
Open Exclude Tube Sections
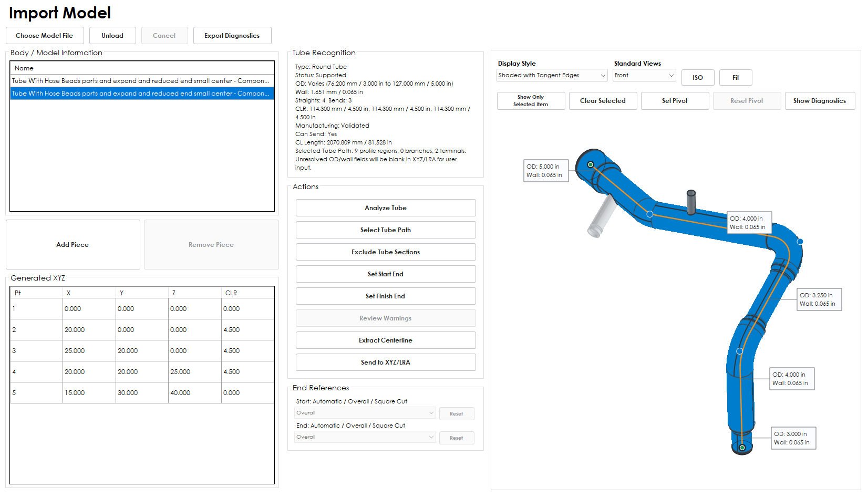pos(386,252)
